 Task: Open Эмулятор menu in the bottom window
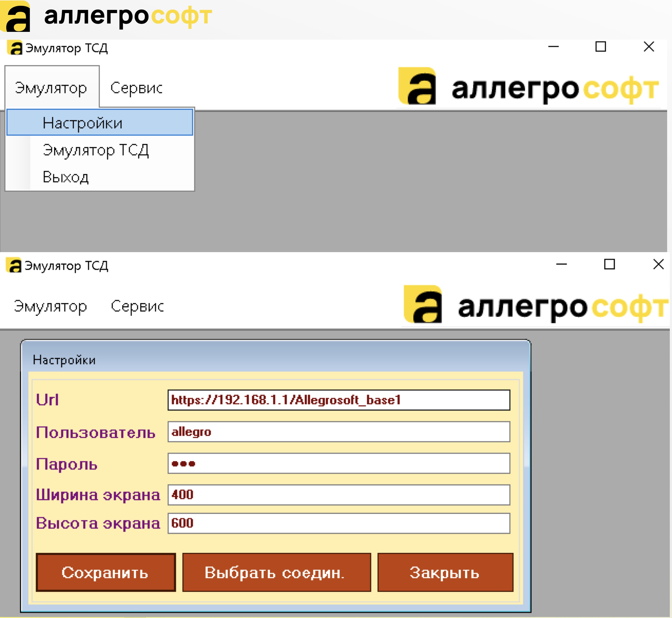tap(51, 306)
